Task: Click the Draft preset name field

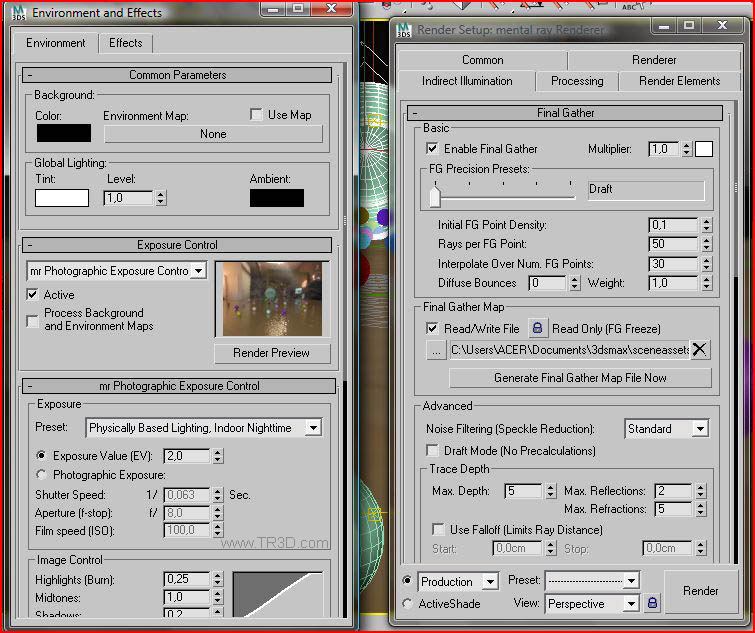Action: tap(646, 189)
